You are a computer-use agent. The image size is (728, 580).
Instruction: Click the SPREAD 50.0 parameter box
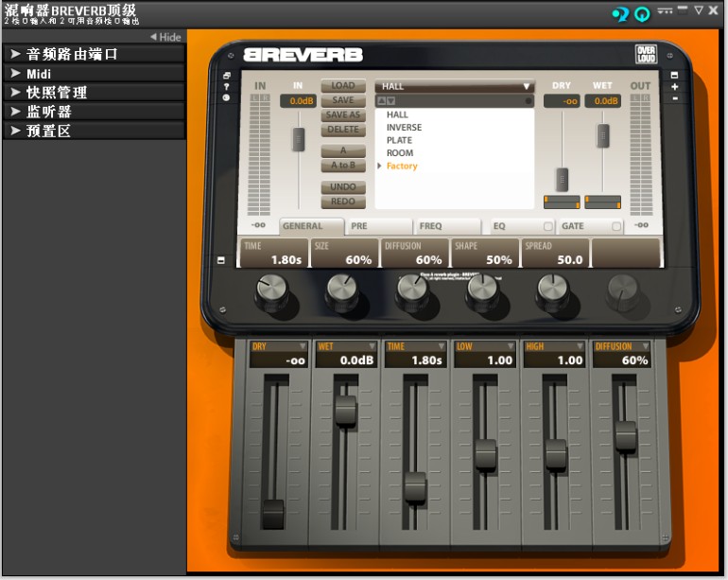click(x=554, y=253)
